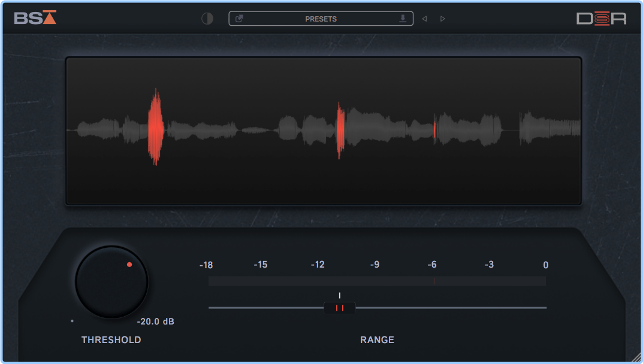
Task: Open the PRESETS dropdown menu
Action: click(321, 19)
